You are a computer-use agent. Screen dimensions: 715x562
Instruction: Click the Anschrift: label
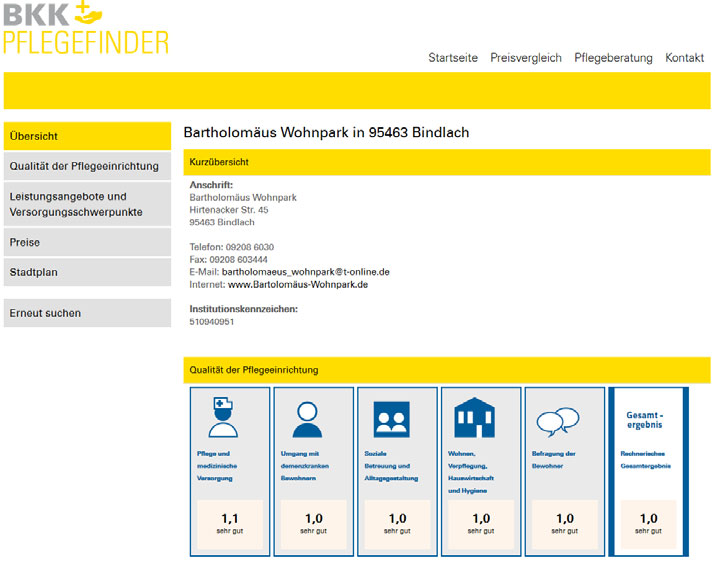211,185
